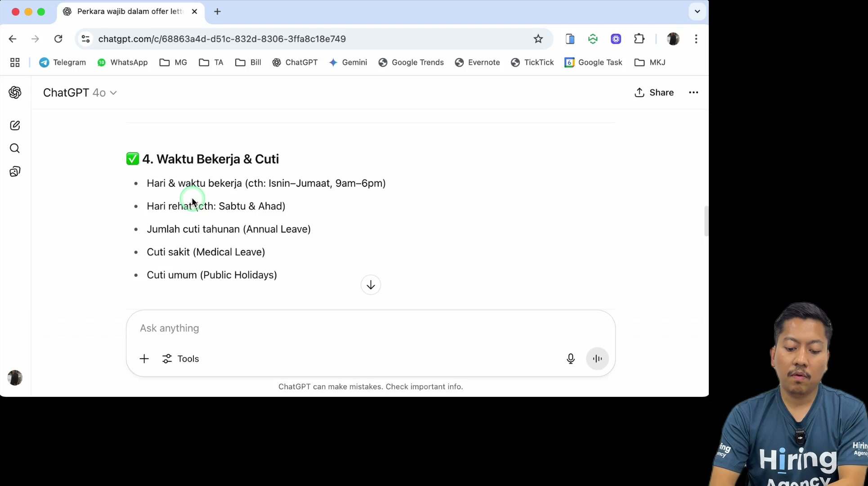The image size is (868, 486).
Task: Jump to bottom with down arrow button
Action: click(371, 285)
